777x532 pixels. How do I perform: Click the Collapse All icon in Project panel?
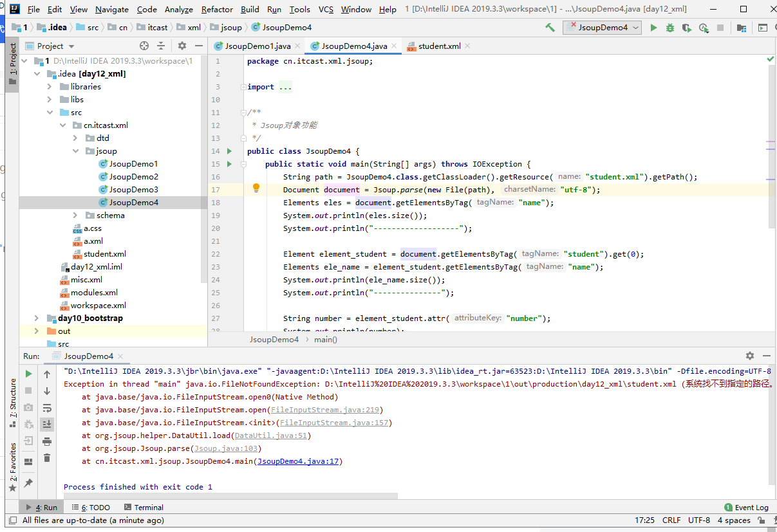161,46
